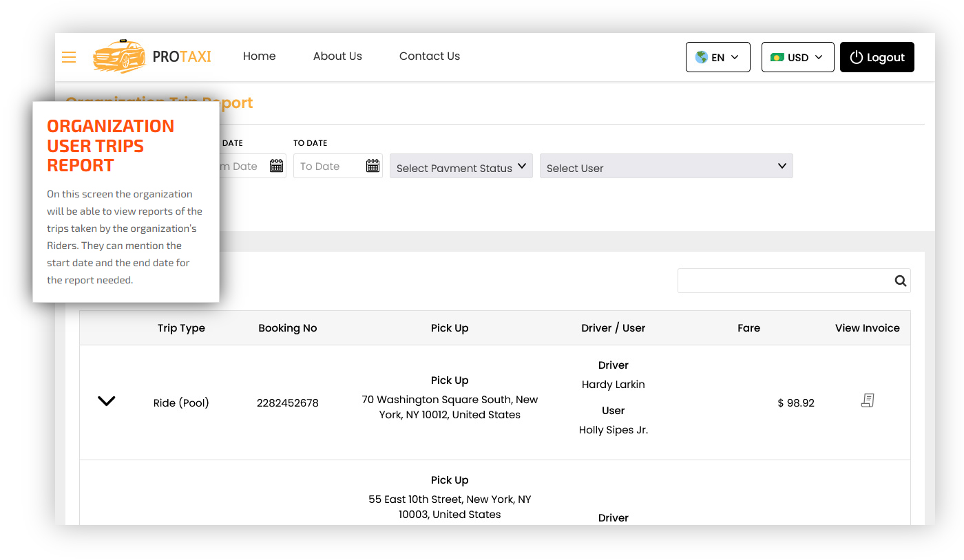
Task: Open the USD currency dropdown
Action: [x=798, y=57]
